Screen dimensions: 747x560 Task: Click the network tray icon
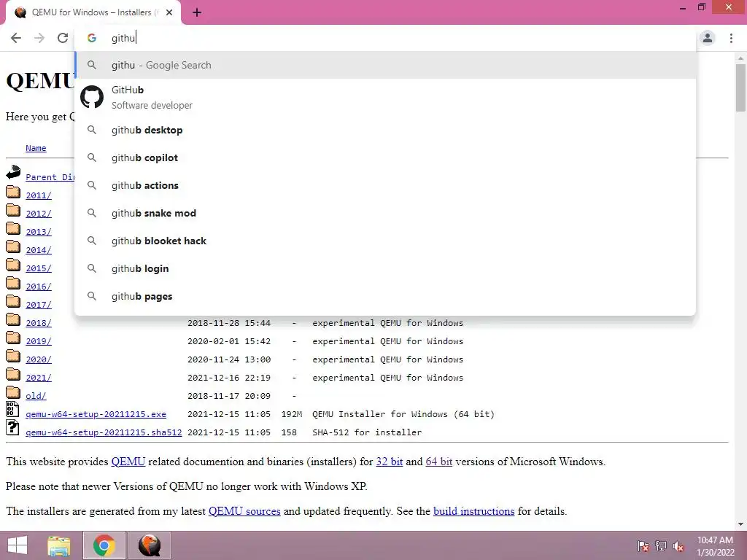pyautogui.click(x=661, y=545)
